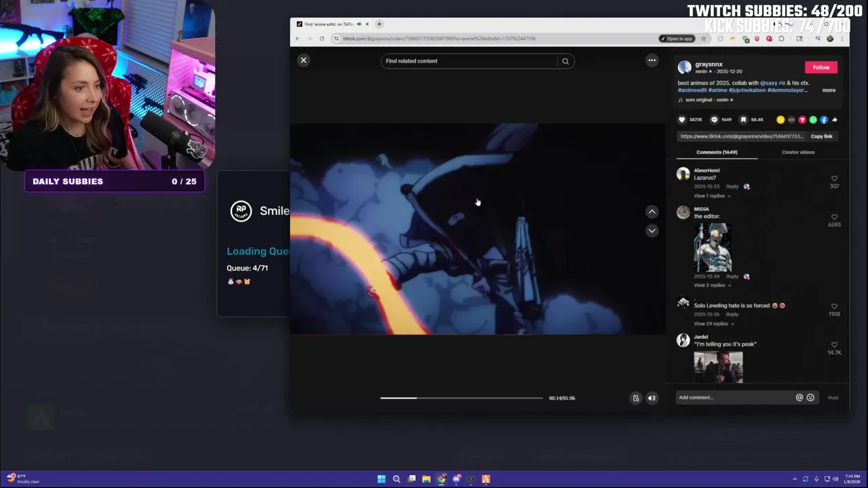
Task: Share via the embed code icon
Action: 791,120
